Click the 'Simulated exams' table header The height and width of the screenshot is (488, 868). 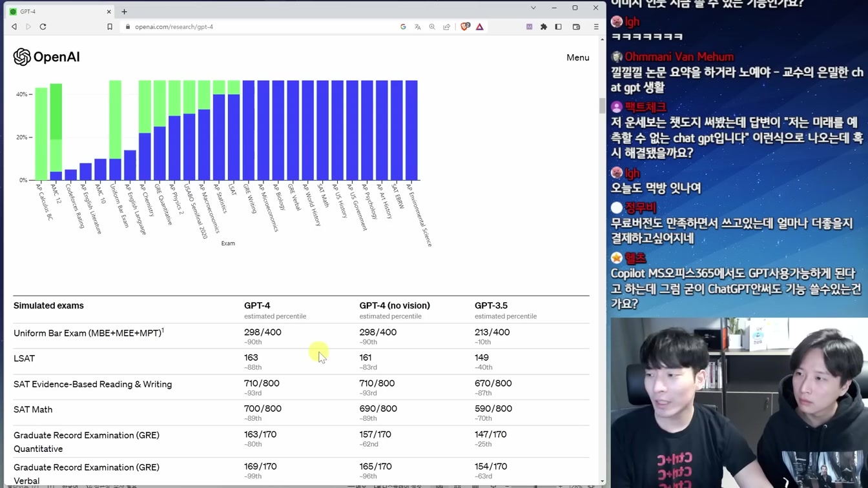click(48, 305)
